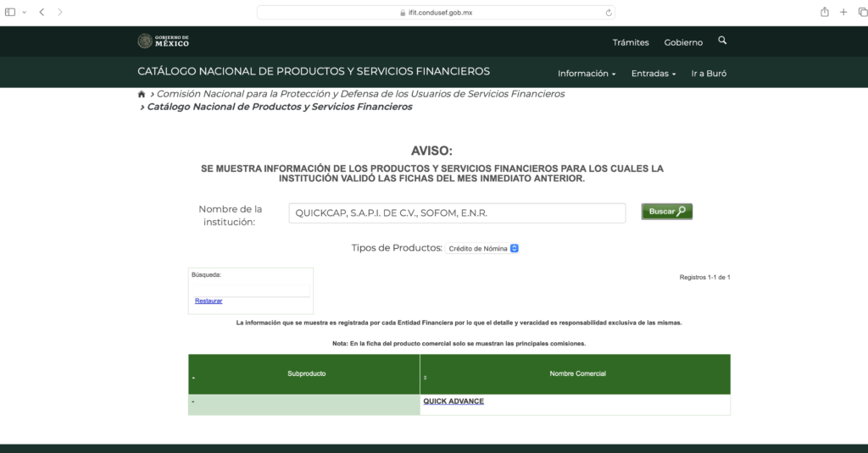Image resolution: width=868 pixels, height=453 pixels.
Task: Toggle the Safari sidebar icon
Action: (x=10, y=12)
